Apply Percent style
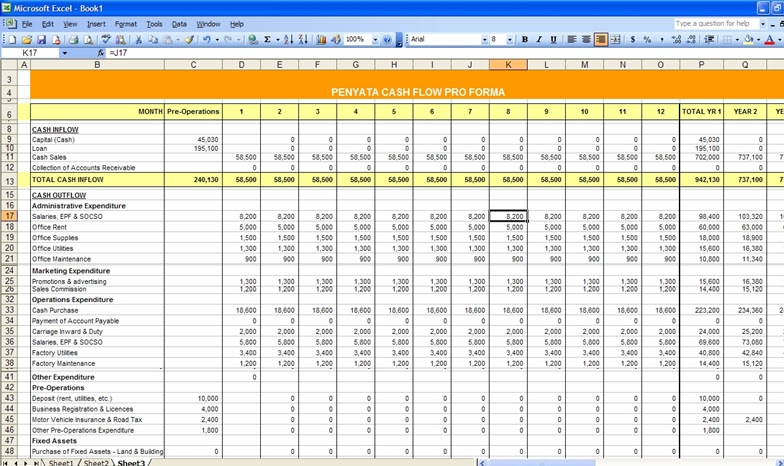The width and height of the screenshot is (784, 466). point(647,40)
